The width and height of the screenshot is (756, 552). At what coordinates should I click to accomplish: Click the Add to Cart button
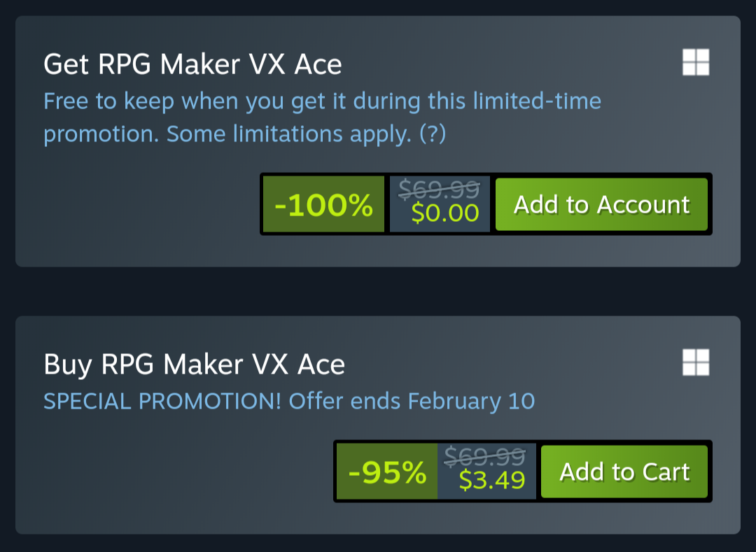click(x=624, y=471)
